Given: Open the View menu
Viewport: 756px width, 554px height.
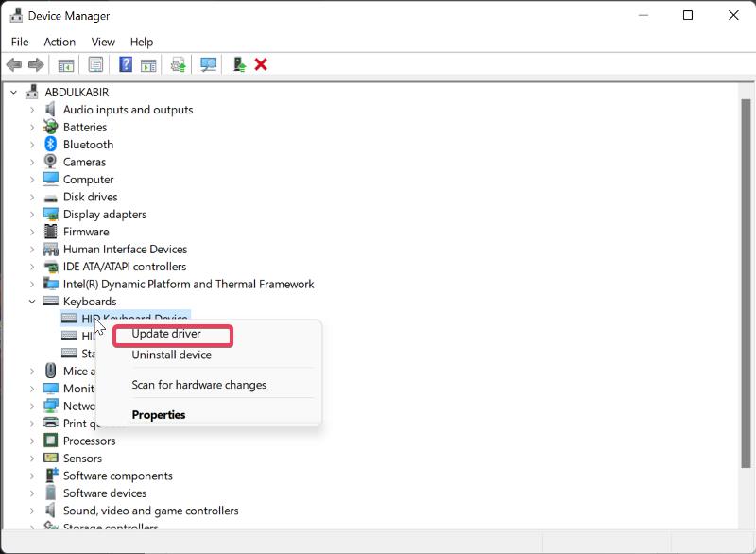Looking at the screenshot, I should pyautogui.click(x=103, y=42).
